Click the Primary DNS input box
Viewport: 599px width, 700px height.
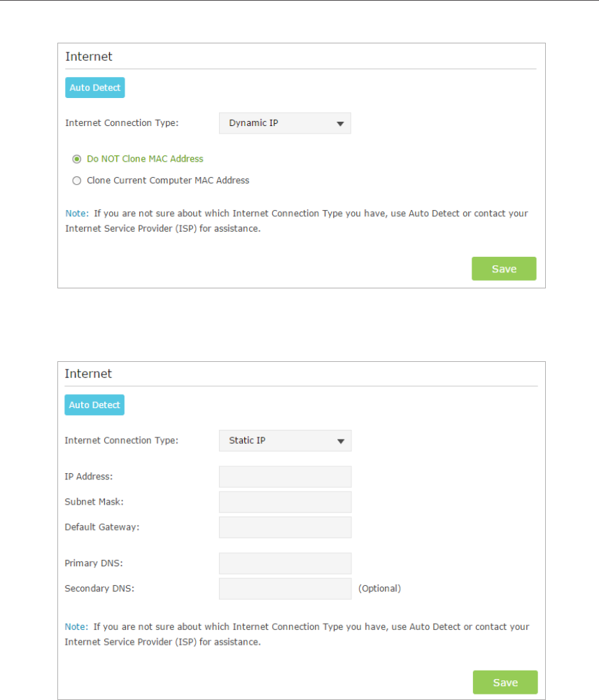[285, 563]
